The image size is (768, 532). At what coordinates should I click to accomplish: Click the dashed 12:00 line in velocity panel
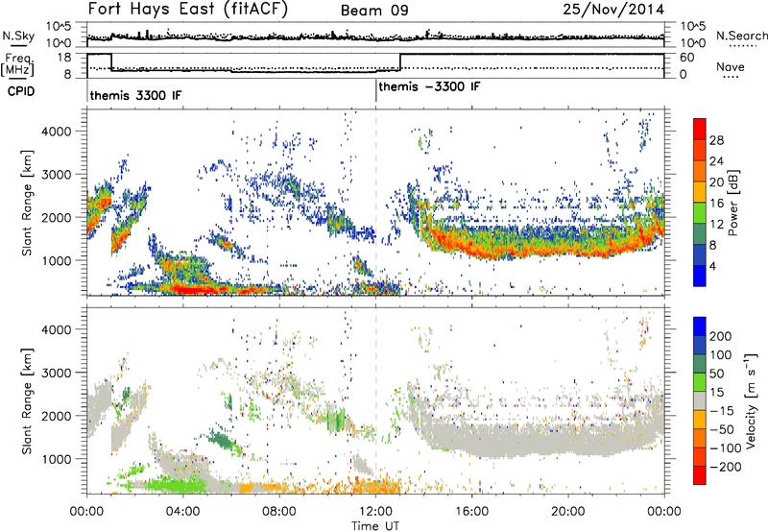point(375,400)
